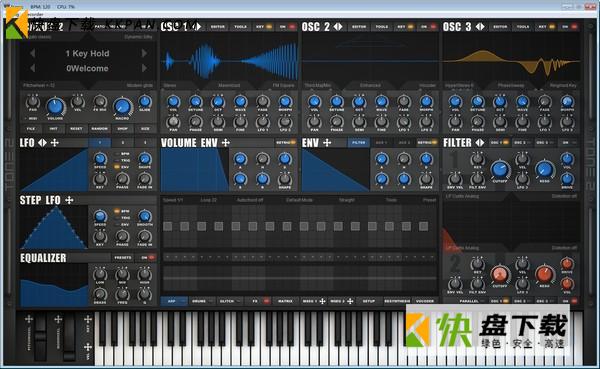Screen dimensions: 600x369
Task: Click the big blue Macro knob
Action: (122, 106)
